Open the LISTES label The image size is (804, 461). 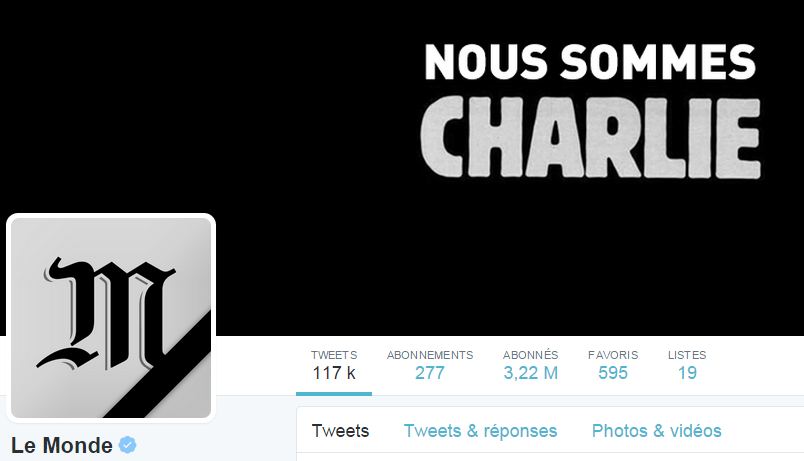pos(687,355)
